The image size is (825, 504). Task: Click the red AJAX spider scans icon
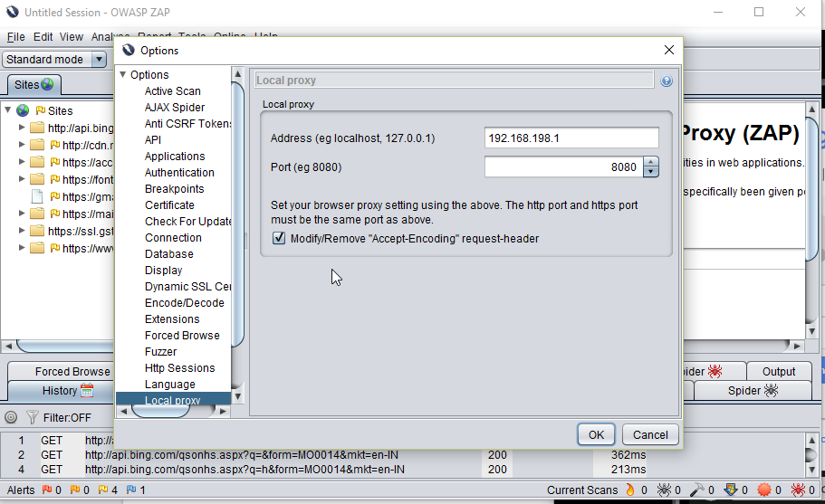pyautogui.click(x=798, y=490)
